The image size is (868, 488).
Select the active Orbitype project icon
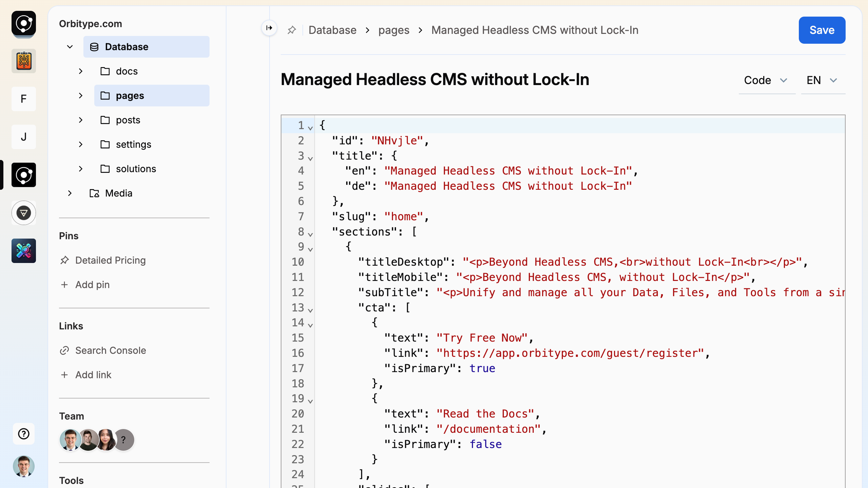coord(24,175)
